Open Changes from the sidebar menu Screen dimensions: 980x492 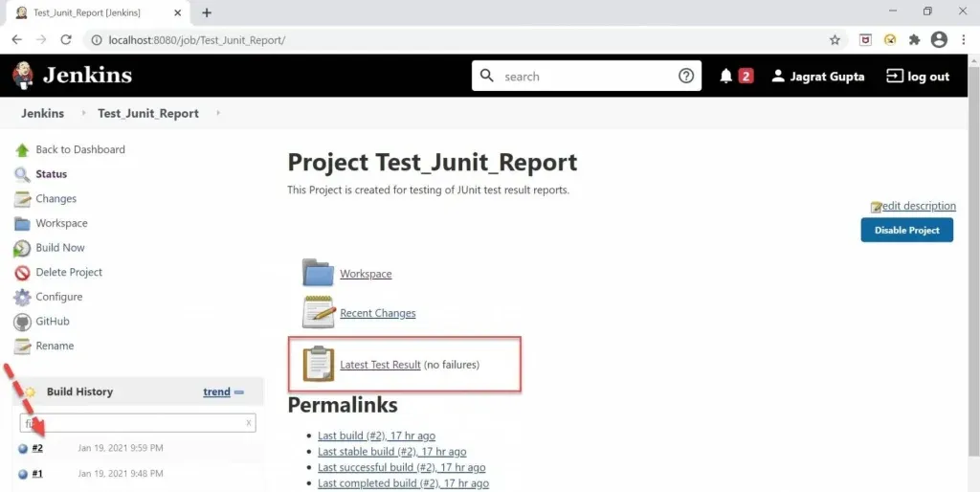tap(56, 199)
